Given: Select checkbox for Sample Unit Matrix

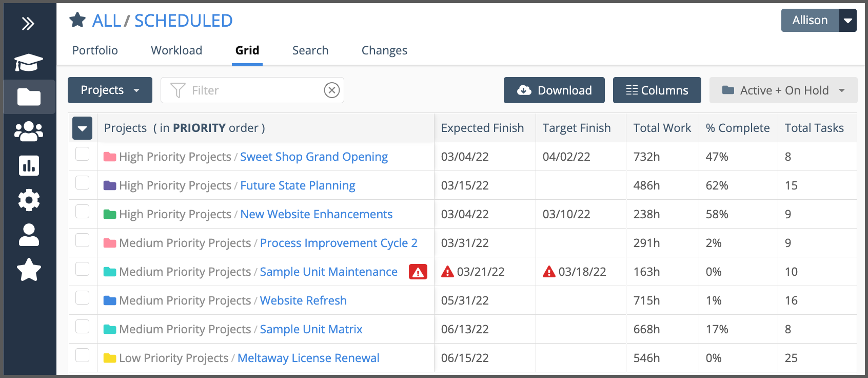Looking at the screenshot, I should (x=83, y=327).
